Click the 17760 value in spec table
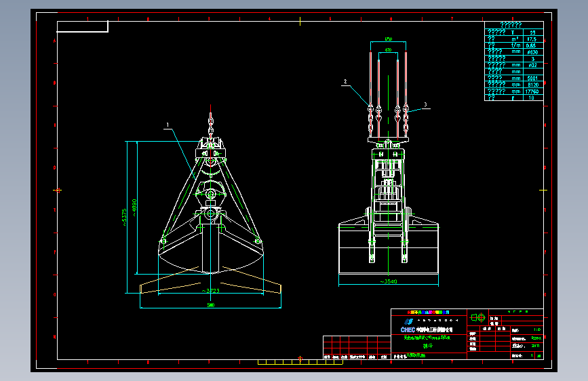This screenshot has height=381, width=588. [532, 92]
